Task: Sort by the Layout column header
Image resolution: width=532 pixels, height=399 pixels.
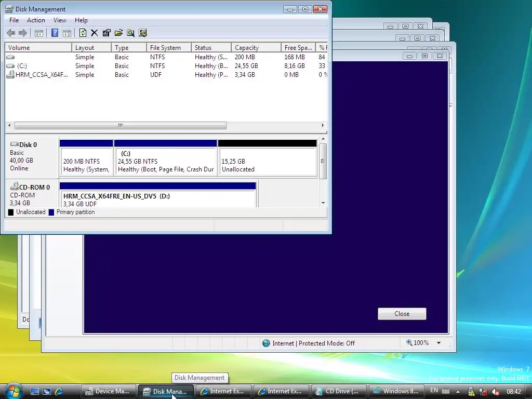Action: tap(91, 47)
